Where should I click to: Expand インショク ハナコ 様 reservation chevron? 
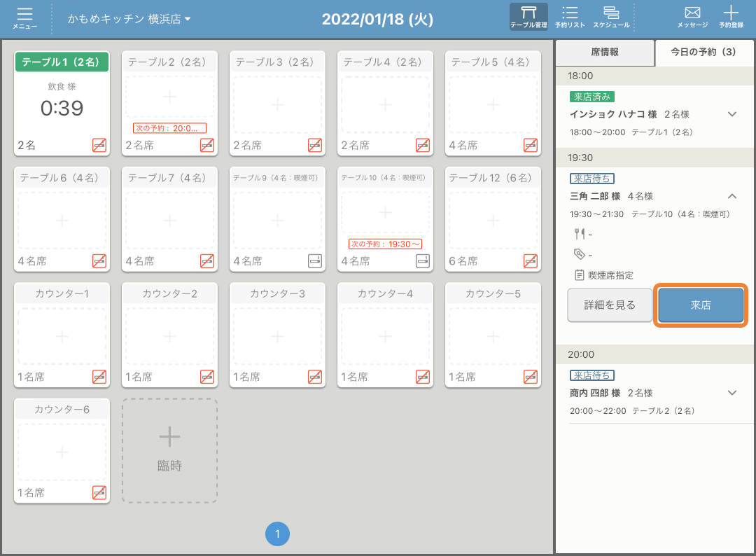click(732, 114)
